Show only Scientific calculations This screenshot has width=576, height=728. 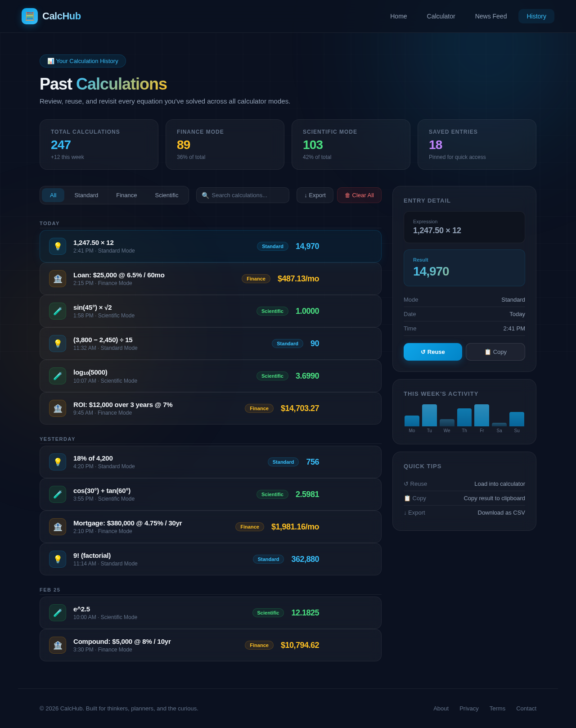point(166,195)
